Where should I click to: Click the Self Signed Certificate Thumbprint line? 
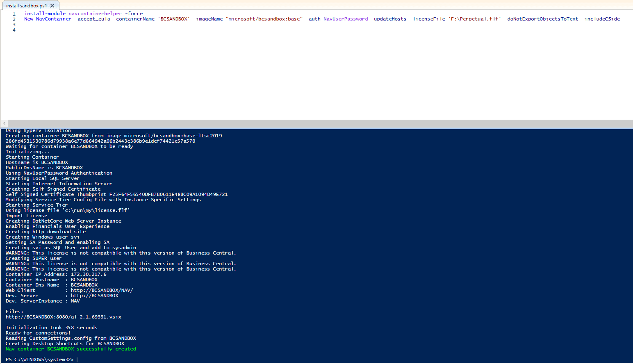(116, 194)
